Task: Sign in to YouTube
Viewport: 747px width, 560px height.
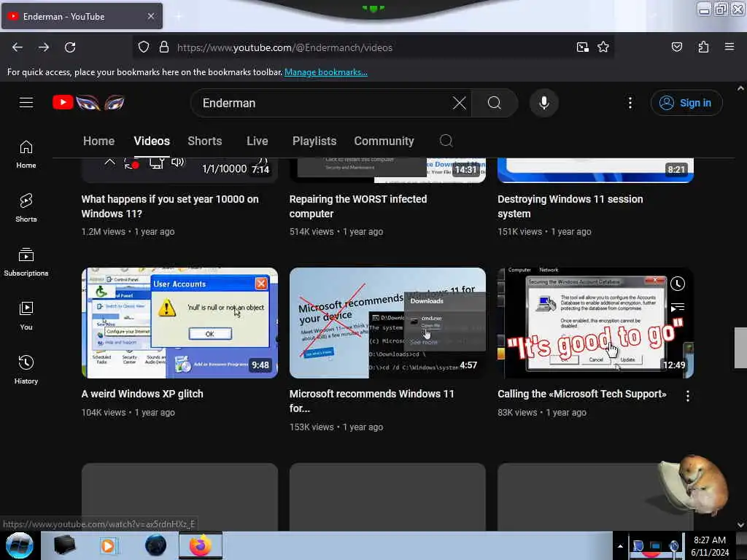Action: coord(686,103)
